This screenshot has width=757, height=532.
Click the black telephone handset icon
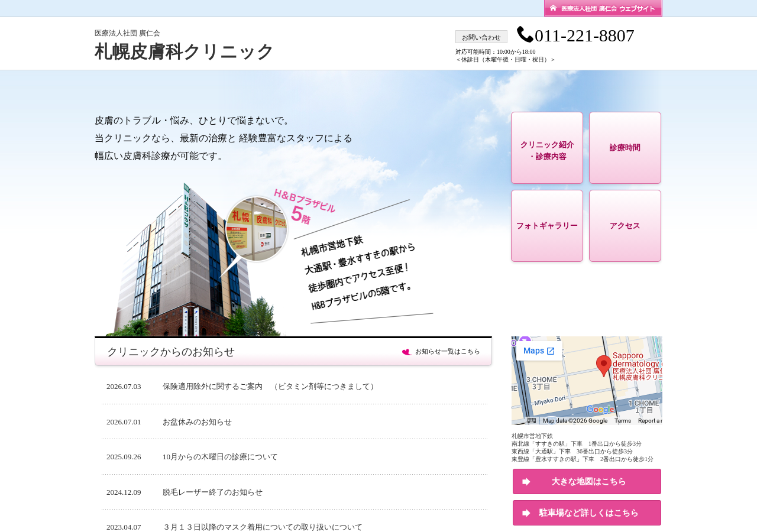(525, 35)
